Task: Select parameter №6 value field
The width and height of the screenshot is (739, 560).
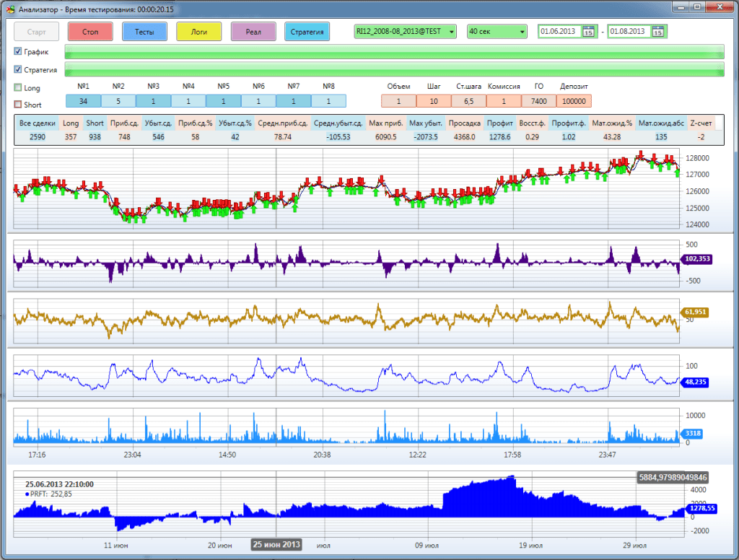Action: pyautogui.click(x=258, y=101)
